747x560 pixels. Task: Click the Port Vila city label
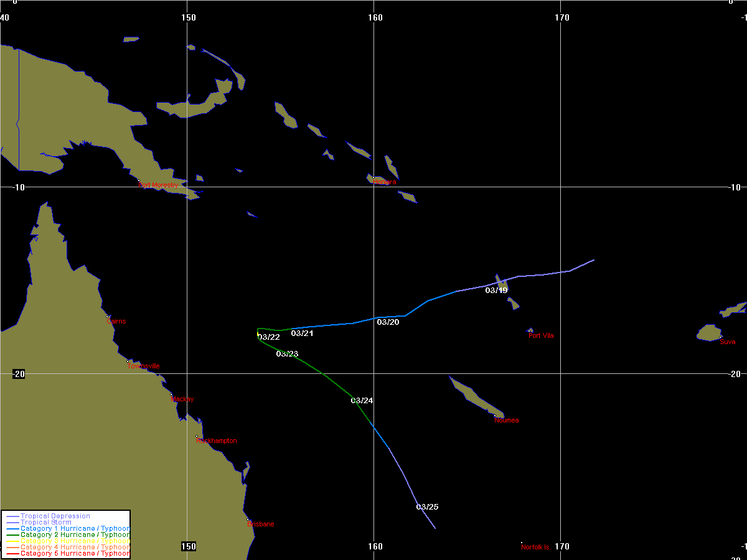pos(541,336)
